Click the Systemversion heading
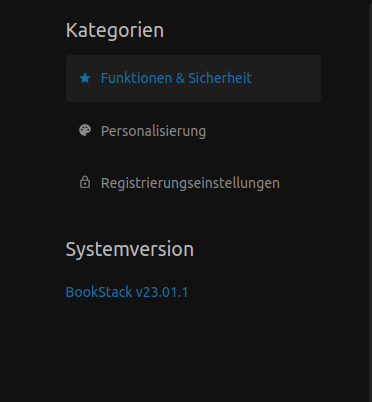 tap(130, 249)
